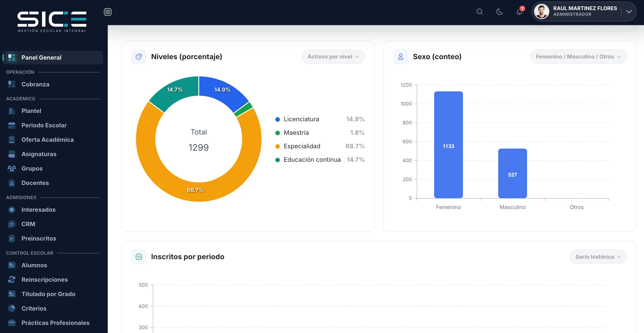The height and width of the screenshot is (333, 644).
Task: Toggle Licenciatura legend color dot
Action: coord(278,119)
